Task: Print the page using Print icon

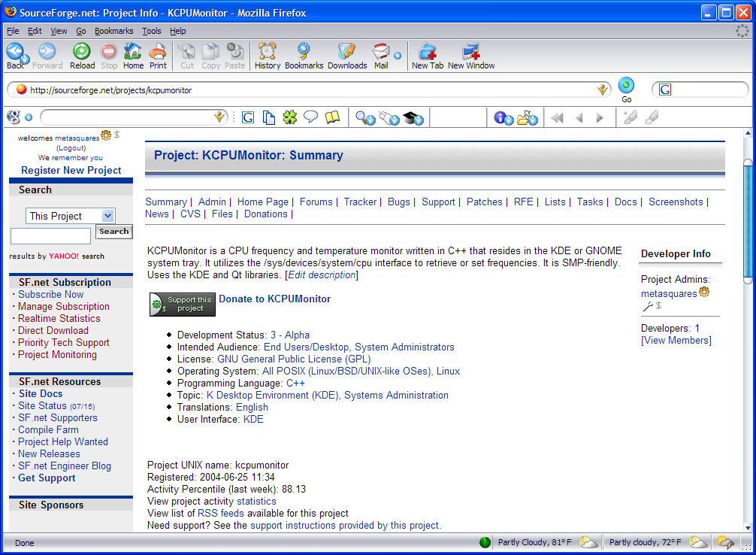Action: 158,55
